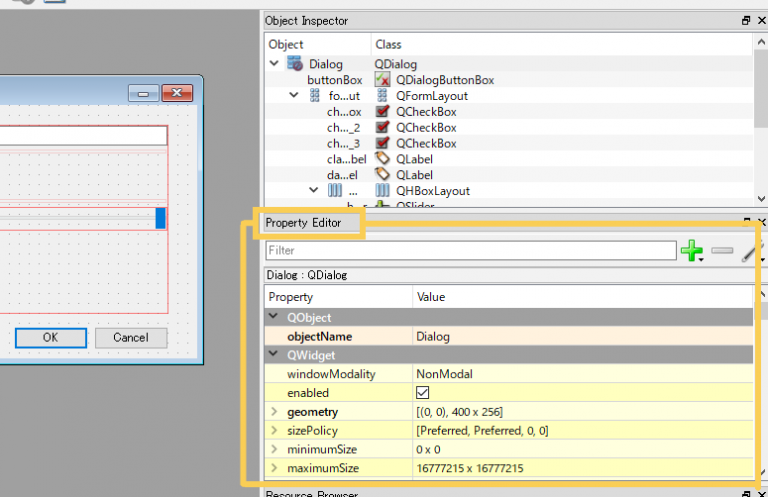Select the QDialogButtonBox class icon
This screenshot has width=768, height=497.
point(383,79)
